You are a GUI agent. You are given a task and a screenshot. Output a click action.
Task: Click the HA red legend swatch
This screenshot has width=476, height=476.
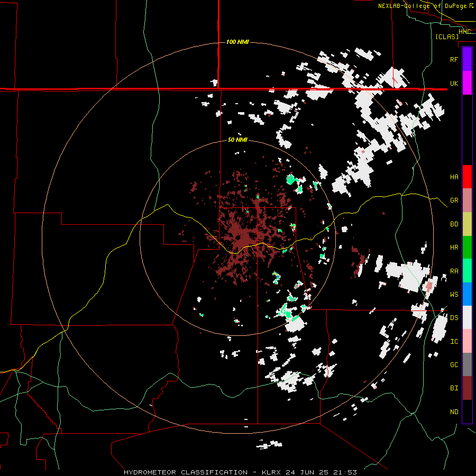(x=467, y=177)
